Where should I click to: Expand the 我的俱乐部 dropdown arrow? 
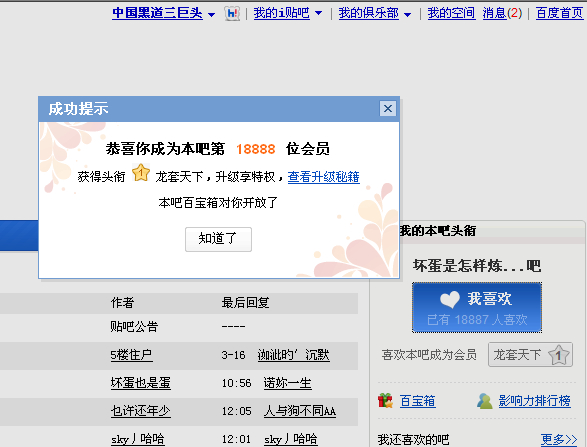pyautogui.click(x=407, y=15)
